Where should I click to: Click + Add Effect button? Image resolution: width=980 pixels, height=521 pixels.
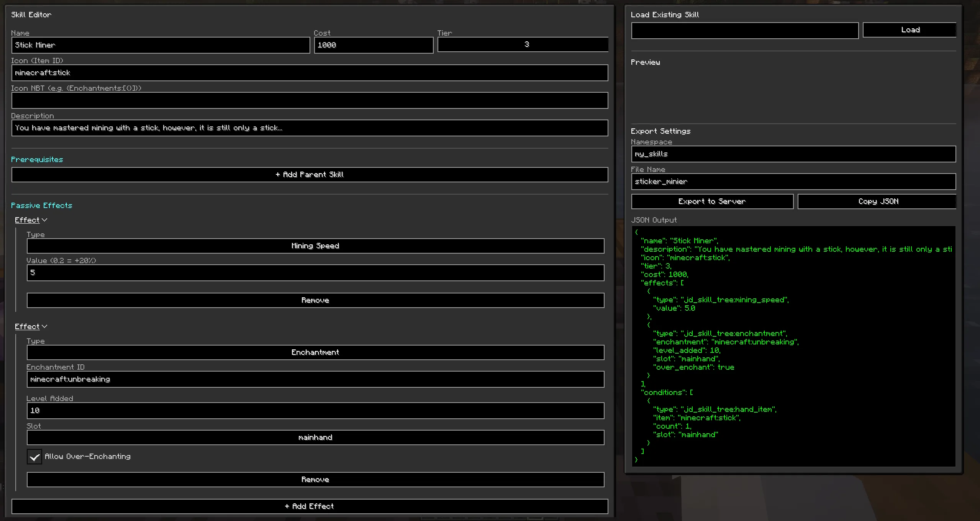point(310,506)
